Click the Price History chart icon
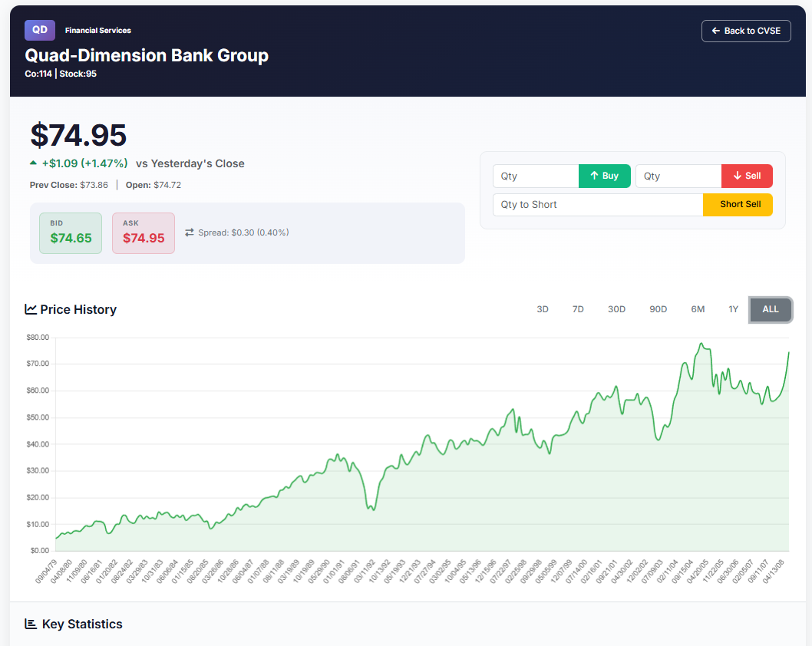Viewport: 812px width, 646px height. [x=31, y=309]
